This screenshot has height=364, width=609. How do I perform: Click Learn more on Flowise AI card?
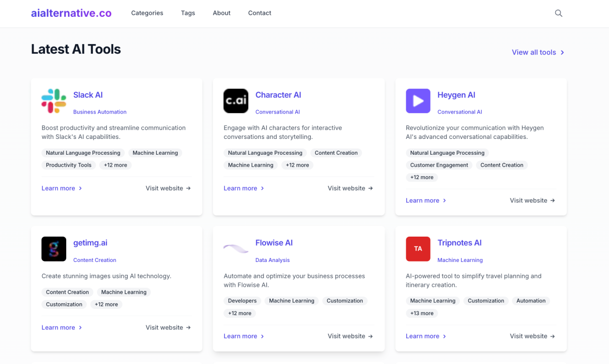(x=244, y=336)
